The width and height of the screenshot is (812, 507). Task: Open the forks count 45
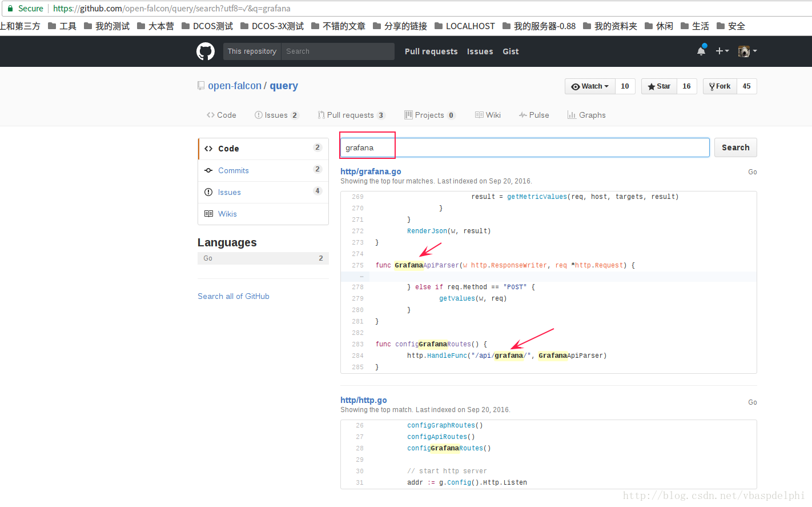click(x=747, y=86)
